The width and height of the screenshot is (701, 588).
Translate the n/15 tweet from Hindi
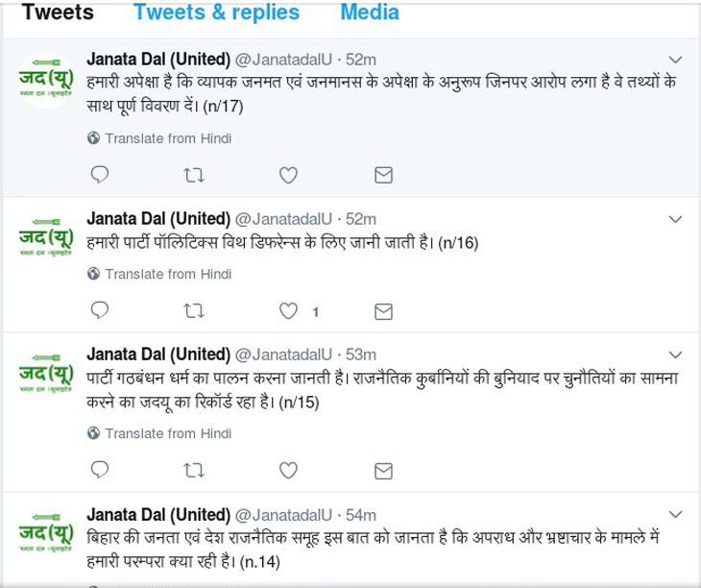tap(159, 433)
